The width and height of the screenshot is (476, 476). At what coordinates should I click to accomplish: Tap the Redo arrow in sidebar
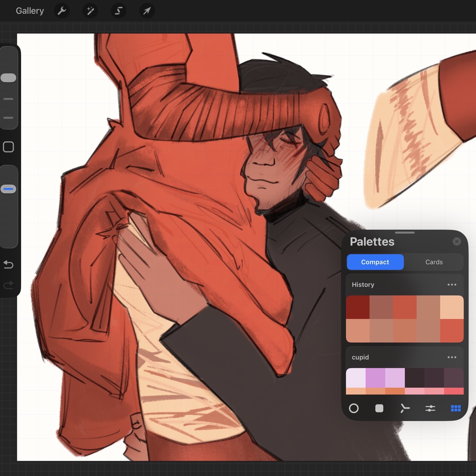(9, 285)
